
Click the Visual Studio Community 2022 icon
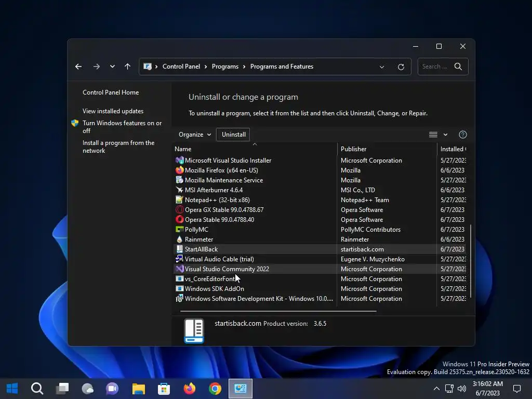[179, 269]
